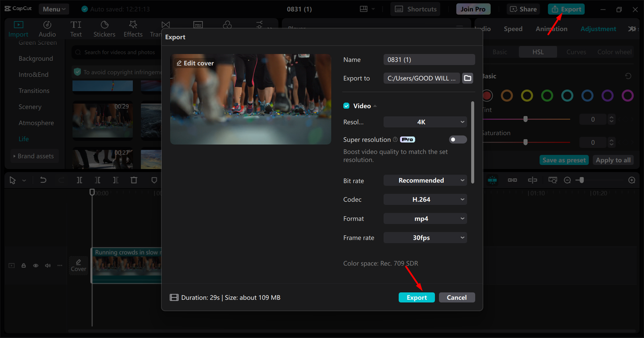Open the Import media tab icon

[18, 24]
